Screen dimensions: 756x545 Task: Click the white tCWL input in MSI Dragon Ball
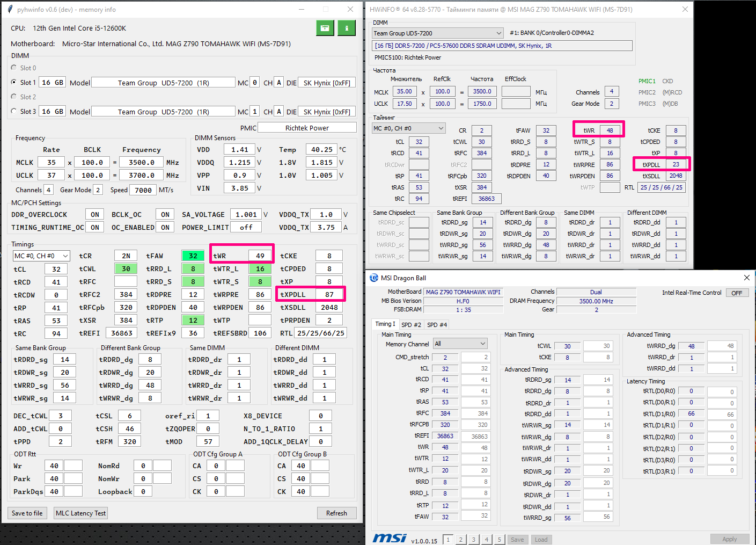598,346
